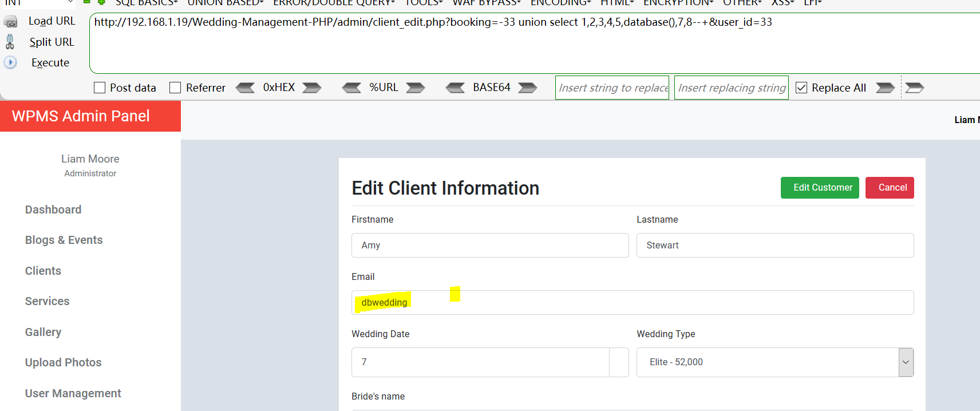The width and height of the screenshot is (980, 411).
Task: Click the Liam Moore name in sidebar
Action: 90,159
